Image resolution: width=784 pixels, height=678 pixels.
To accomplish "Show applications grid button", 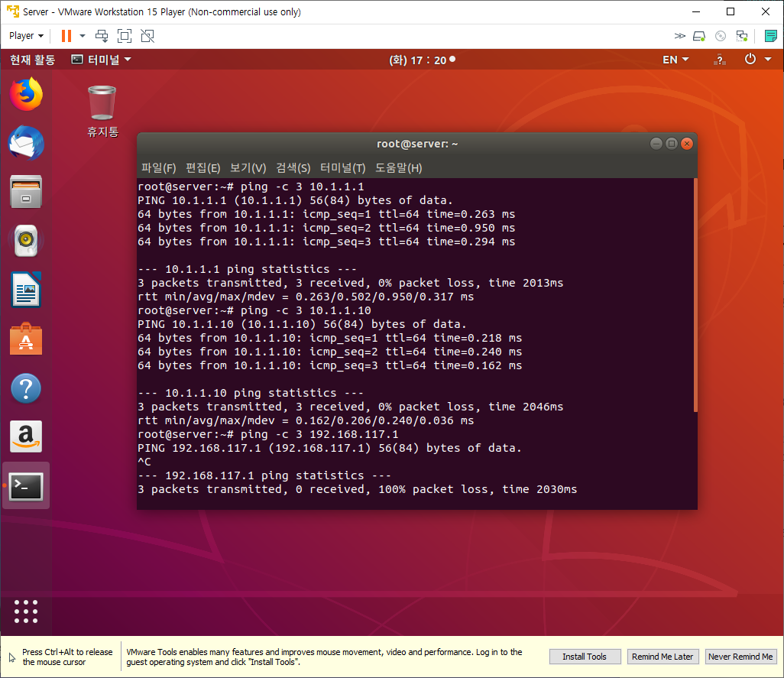I will [26, 611].
